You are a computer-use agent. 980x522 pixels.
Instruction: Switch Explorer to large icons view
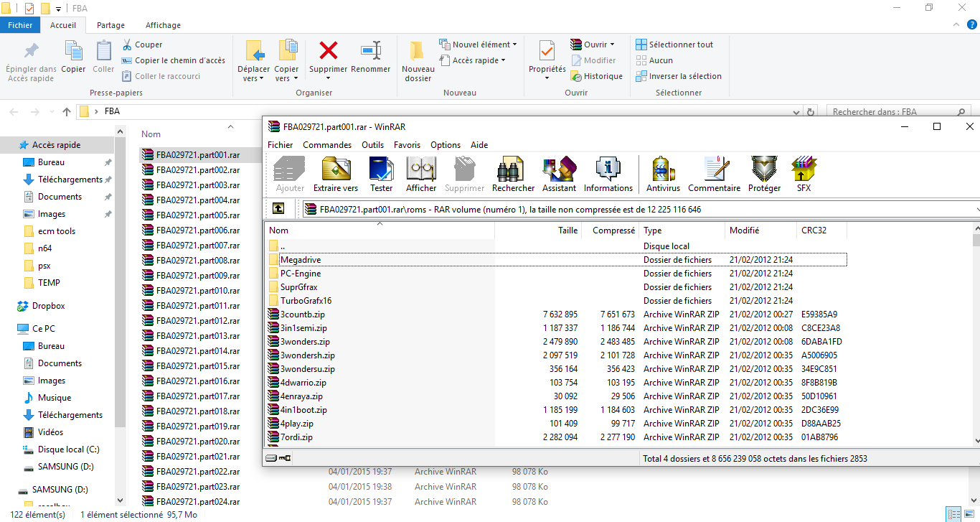969,514
